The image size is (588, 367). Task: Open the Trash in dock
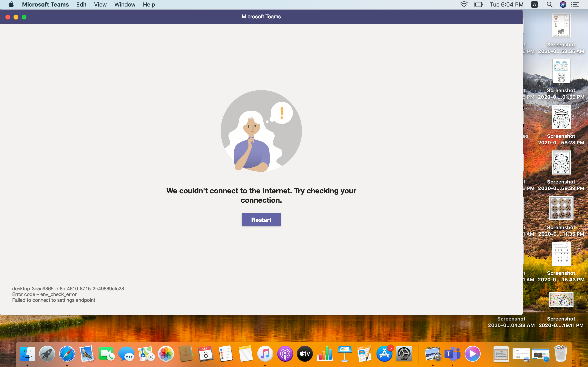[561, 354]
